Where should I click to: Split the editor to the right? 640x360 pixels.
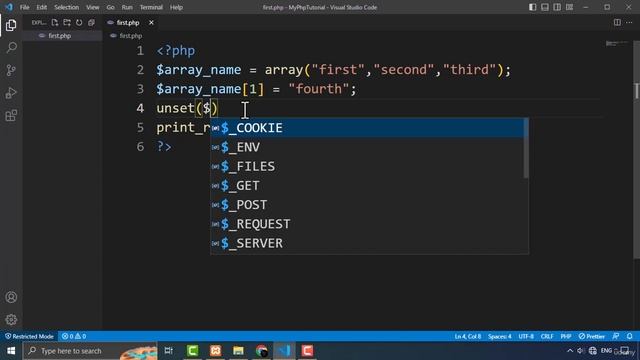(x=617, y=22)
